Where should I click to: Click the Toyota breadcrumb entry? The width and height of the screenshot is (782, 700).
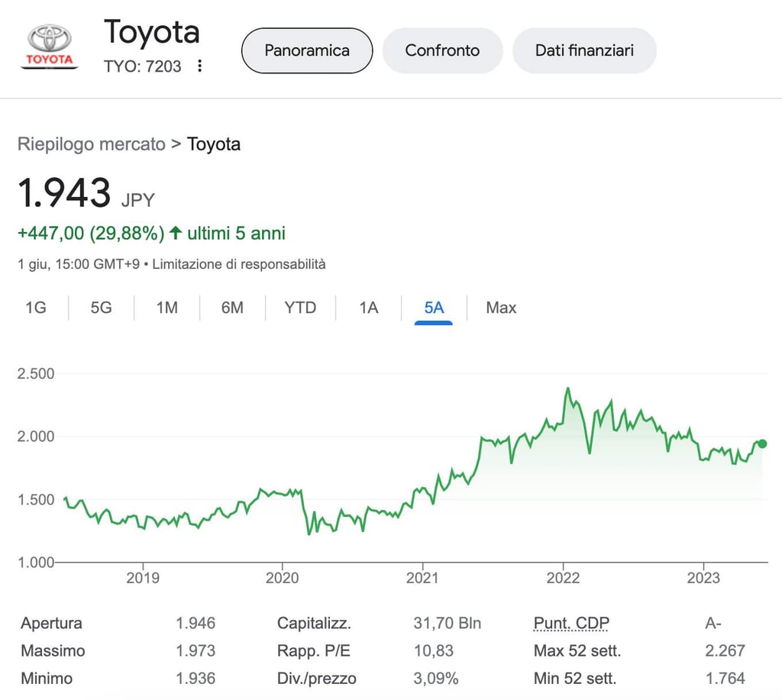pyautogui.click(x=214, y=144)
